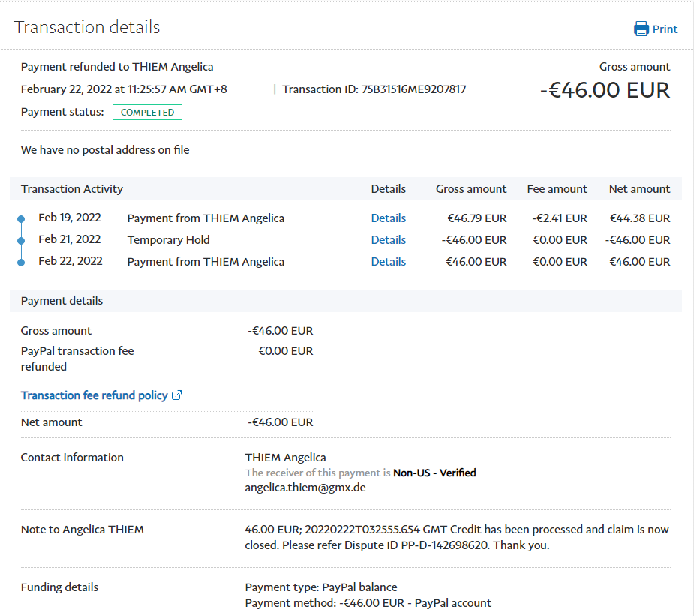Open Details for the Temporary Hold
The width and height of the screenshot is (694, 616).
click(x=388, y=240)
